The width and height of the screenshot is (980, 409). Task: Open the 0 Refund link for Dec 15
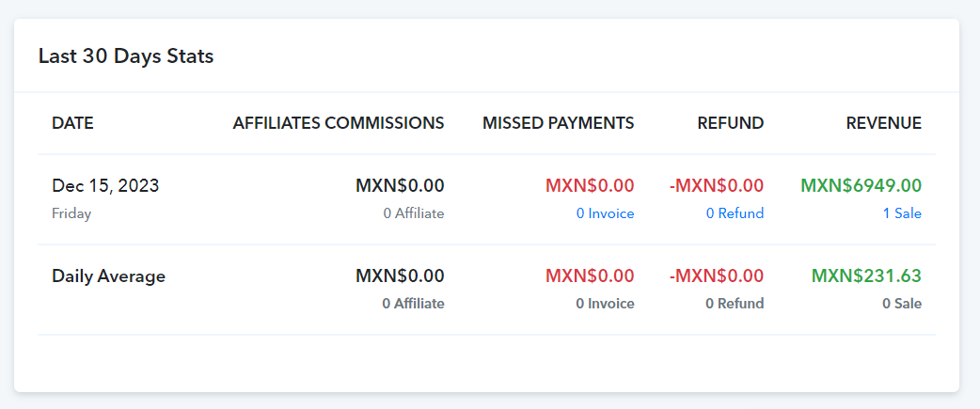point(735,213)
